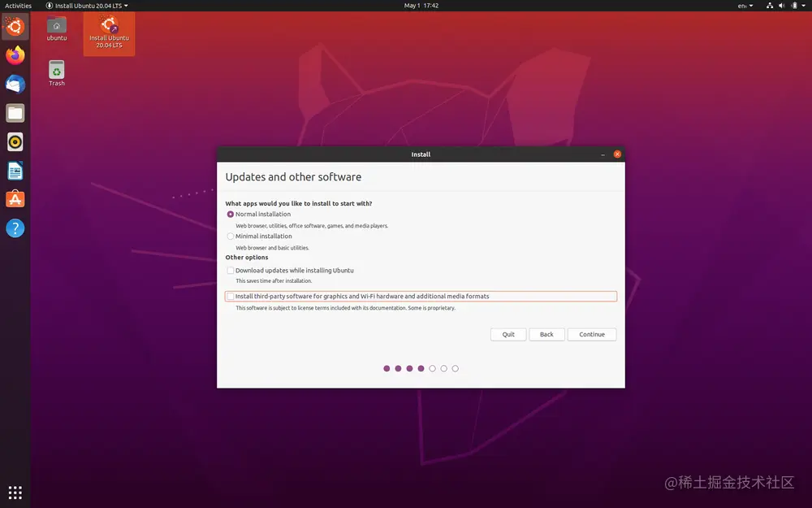Launch Firefox from the dock
Viewport: 812px width, 508px height.
click(15, 55)
